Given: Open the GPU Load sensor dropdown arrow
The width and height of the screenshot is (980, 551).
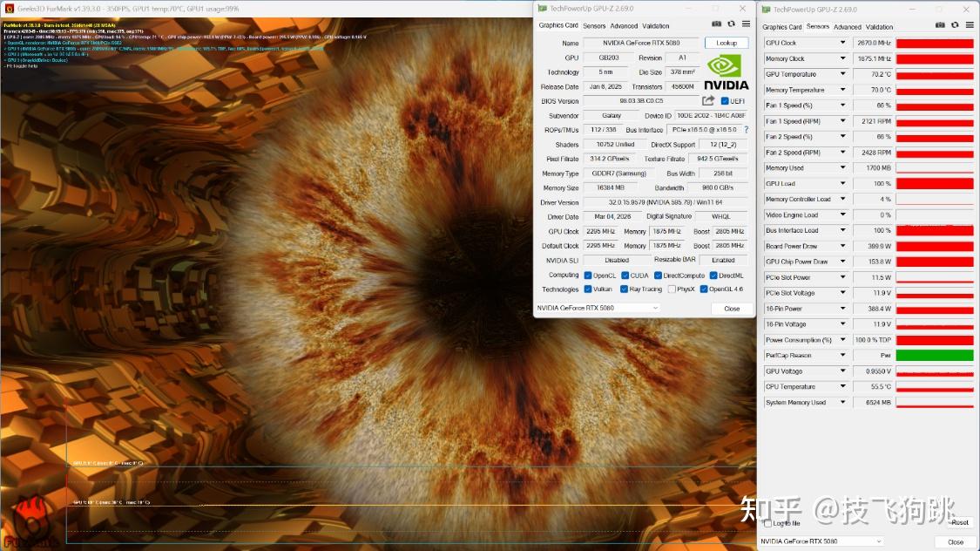Looking at the screenshot, I should coord(842,183).
